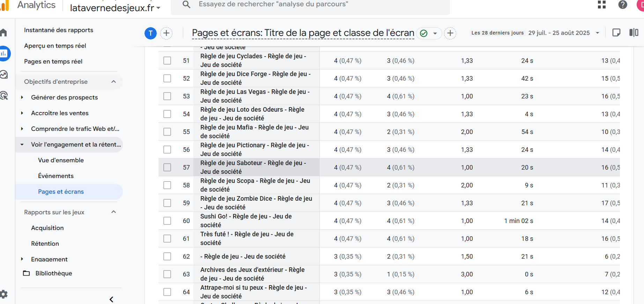
Task: Select Pages et écrans report
Action: (x=61, y=192)
